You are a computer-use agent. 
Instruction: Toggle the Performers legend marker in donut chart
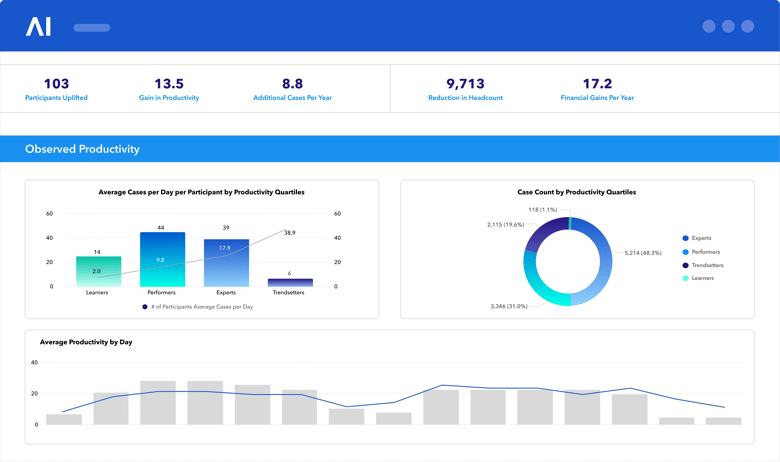(x=685, y=252)
